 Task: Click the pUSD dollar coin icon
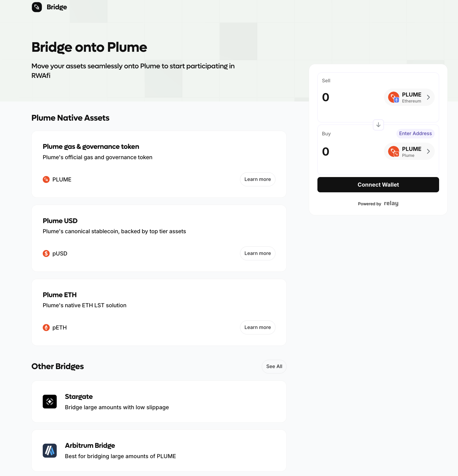(46, 253)
